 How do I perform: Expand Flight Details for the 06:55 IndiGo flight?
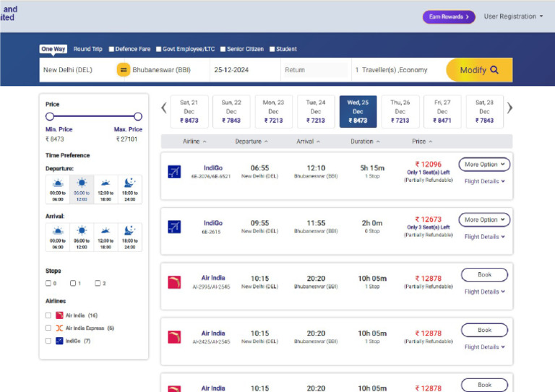click(484, 181)
